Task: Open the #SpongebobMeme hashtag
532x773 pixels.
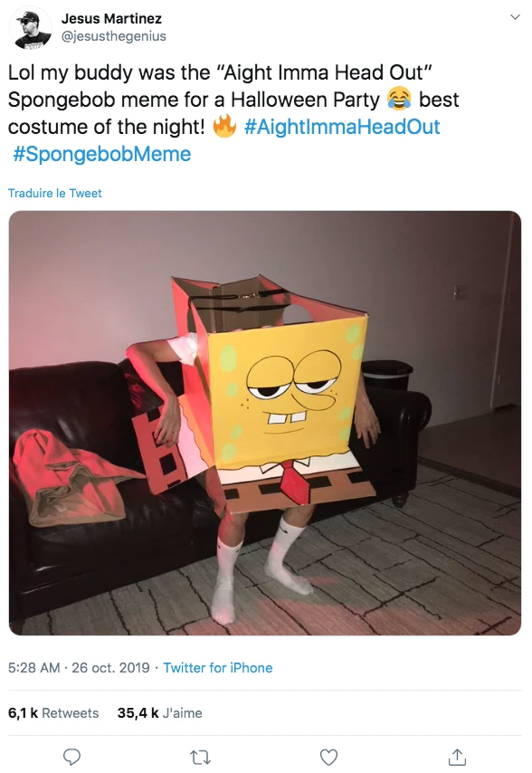Action: click(x=102, y=154)
